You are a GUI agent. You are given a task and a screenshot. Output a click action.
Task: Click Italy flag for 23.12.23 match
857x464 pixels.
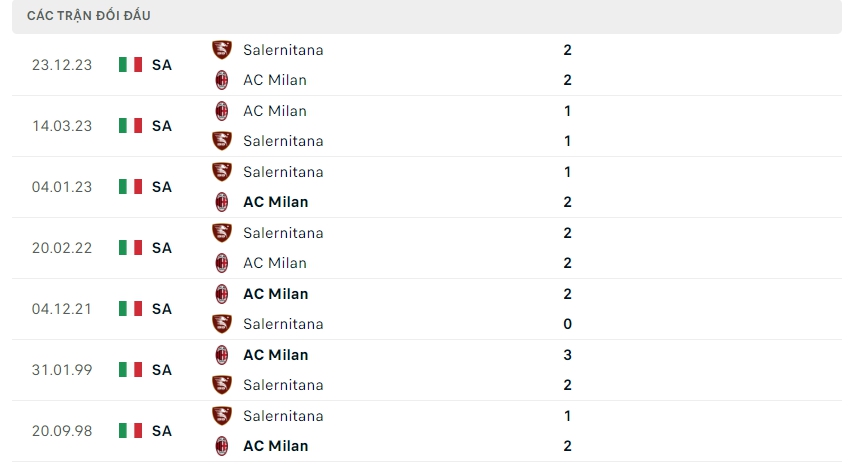[130, 65]
